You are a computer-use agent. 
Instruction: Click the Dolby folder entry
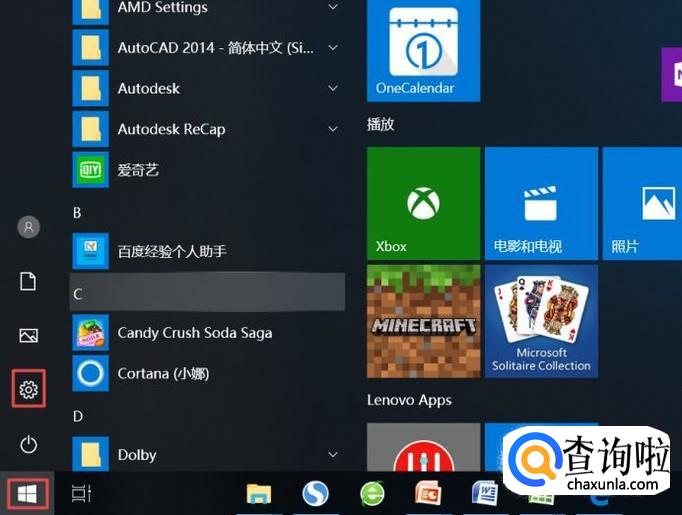[209, 453]
